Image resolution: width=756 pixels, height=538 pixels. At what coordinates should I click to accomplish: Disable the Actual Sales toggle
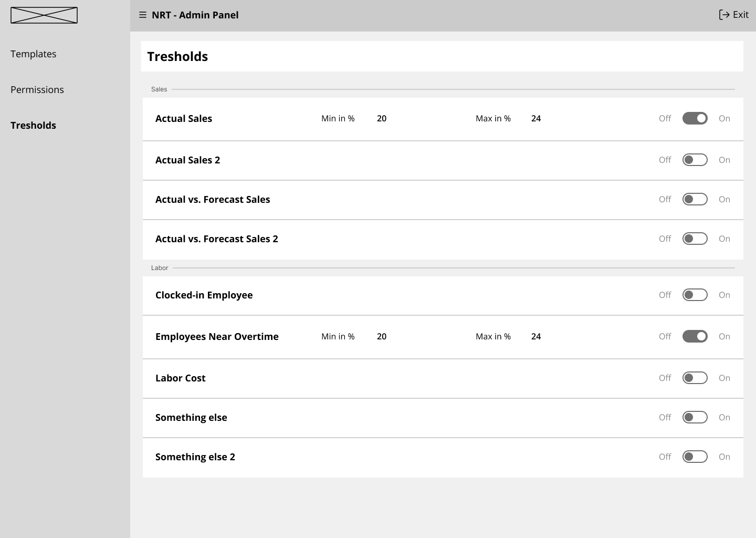(695, 119)
